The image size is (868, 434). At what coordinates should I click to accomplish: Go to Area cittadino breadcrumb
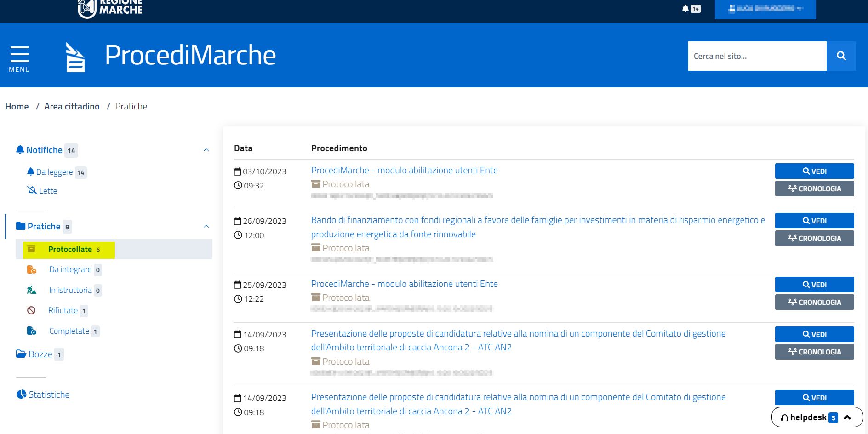pyautogui.click(x=72, y=106)
